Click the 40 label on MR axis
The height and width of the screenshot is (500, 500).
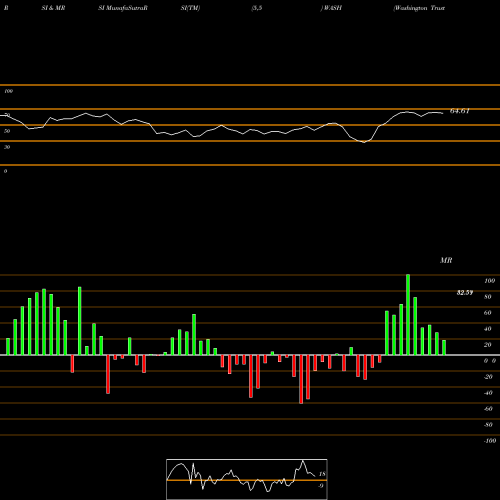(488, 329)
